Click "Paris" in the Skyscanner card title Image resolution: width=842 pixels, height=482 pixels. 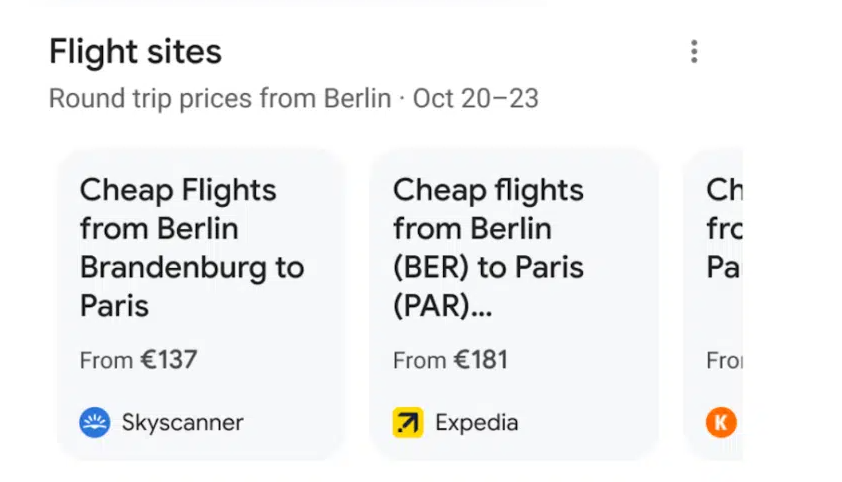[x=114, y=306]
